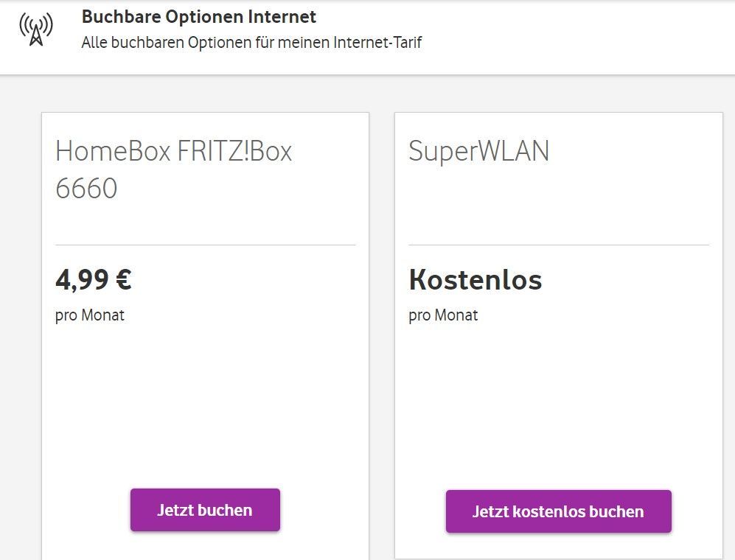This screenshot has height=560, width=735.
Task: Click pro Monat under Kostenlos
Action: pos(443,315)
